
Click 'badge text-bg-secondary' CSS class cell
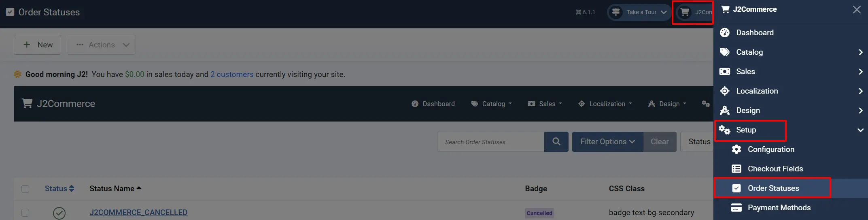pos(651,213)
